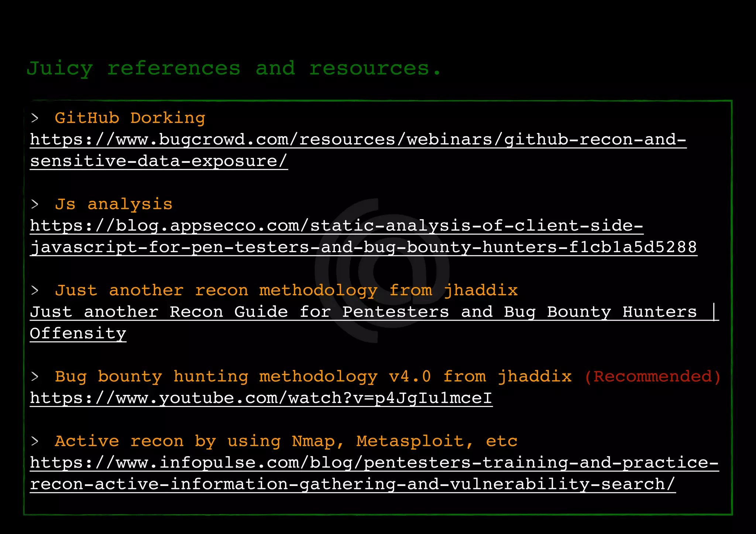Image resolution: width=756 pixels, height=534 pixels.
Task: Click the arrow bullet before GitHub Dorking
Action: coord(35,118)
